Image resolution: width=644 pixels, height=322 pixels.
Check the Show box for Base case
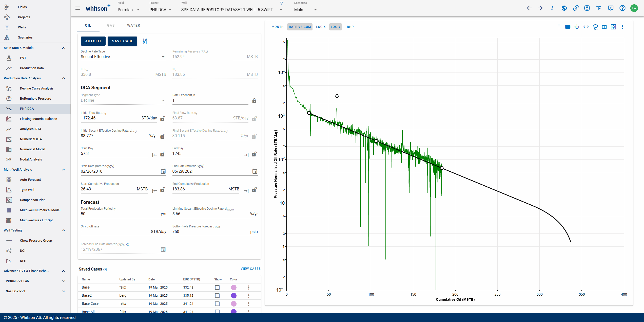point(217,288)
